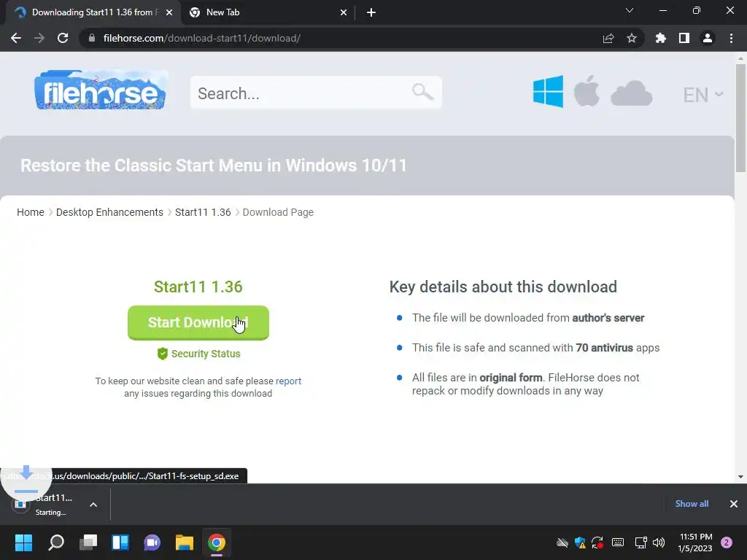Open the clock showing 11:51 PM
Viewport: 747px width, 560px height.
695,542
